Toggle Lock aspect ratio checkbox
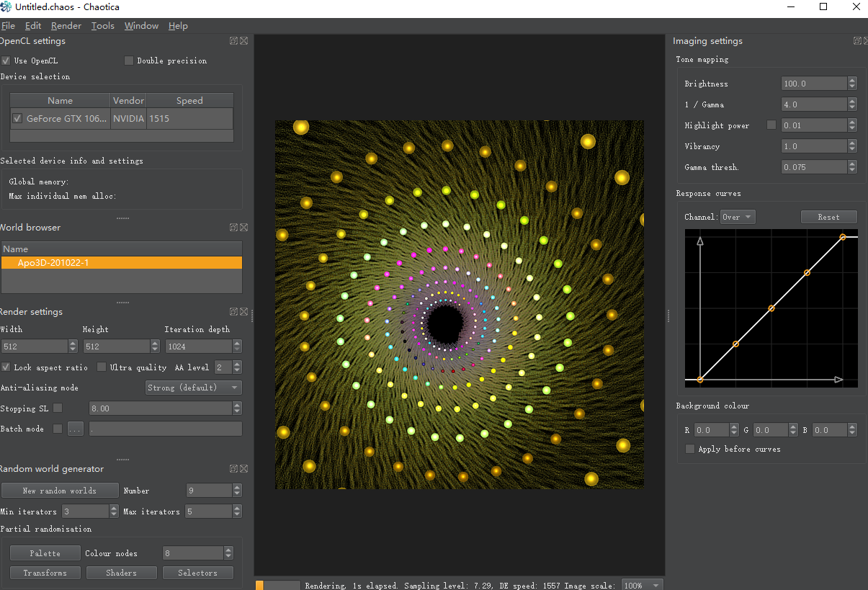The width and height of the screenshot is (868, 590). point(6,367)
